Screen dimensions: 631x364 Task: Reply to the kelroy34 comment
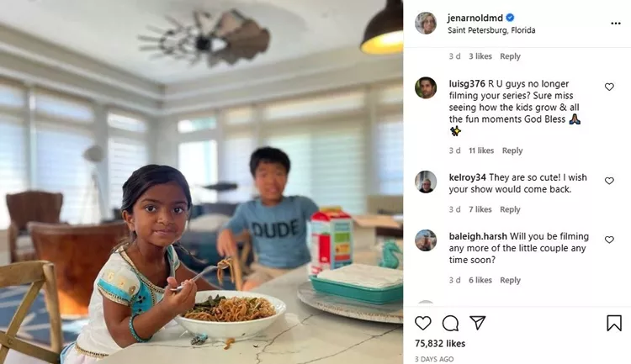pyautogui.click(x=510, y=209)
